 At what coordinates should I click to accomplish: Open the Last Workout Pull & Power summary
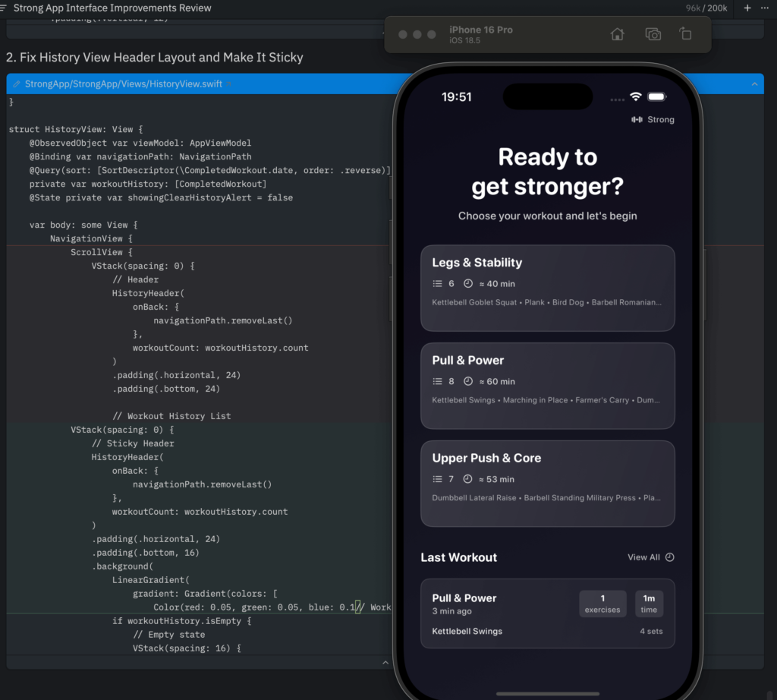tap(547, 613)
